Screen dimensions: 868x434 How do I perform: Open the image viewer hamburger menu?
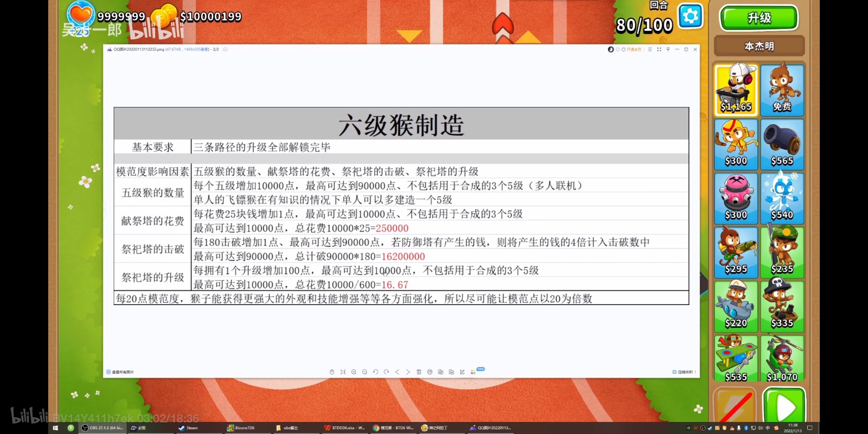(650, 49)
